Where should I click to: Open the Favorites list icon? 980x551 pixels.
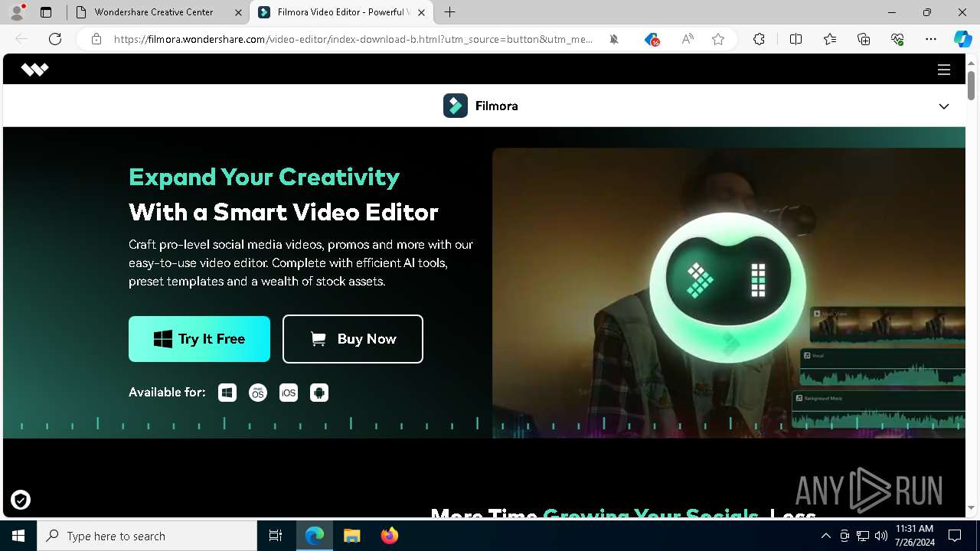point(830,39)
